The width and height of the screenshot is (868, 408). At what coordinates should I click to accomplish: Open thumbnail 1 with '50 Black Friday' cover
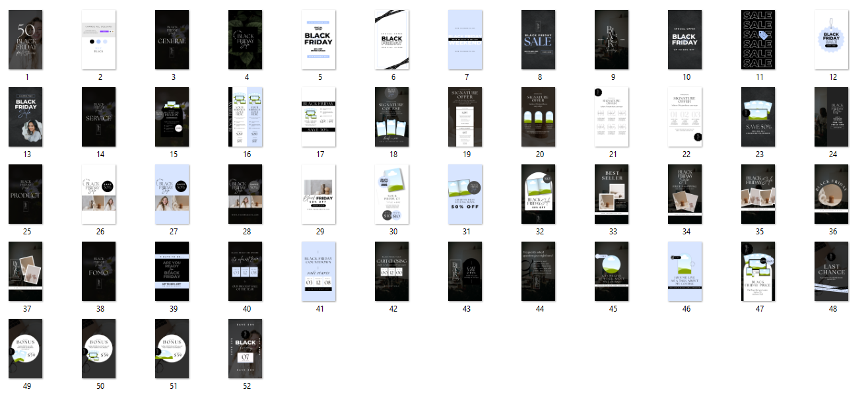point(26,40)
